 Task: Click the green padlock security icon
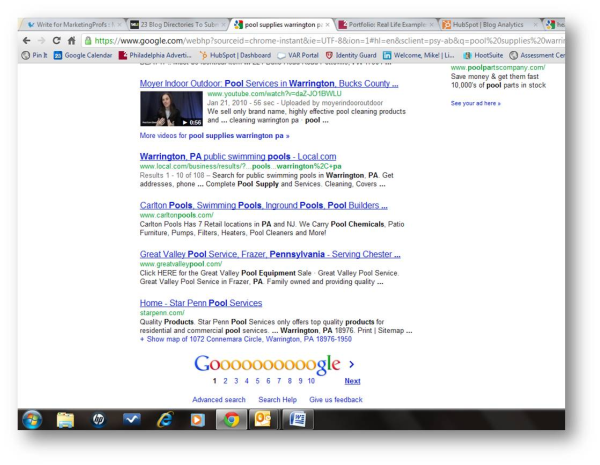[x=88, y=41]
